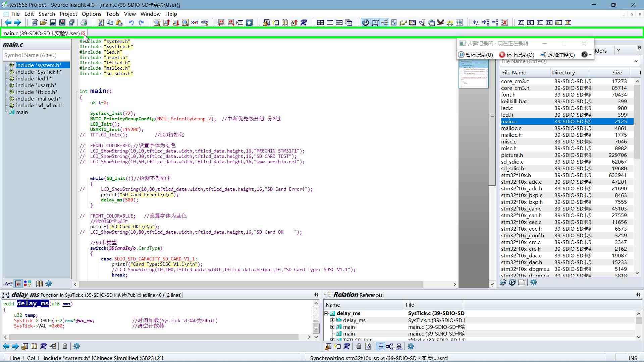Click the star Bookmark icon in the toolbar
This screenshot has width=644, height=362.
pyautogui.click(x=249, y=22)
